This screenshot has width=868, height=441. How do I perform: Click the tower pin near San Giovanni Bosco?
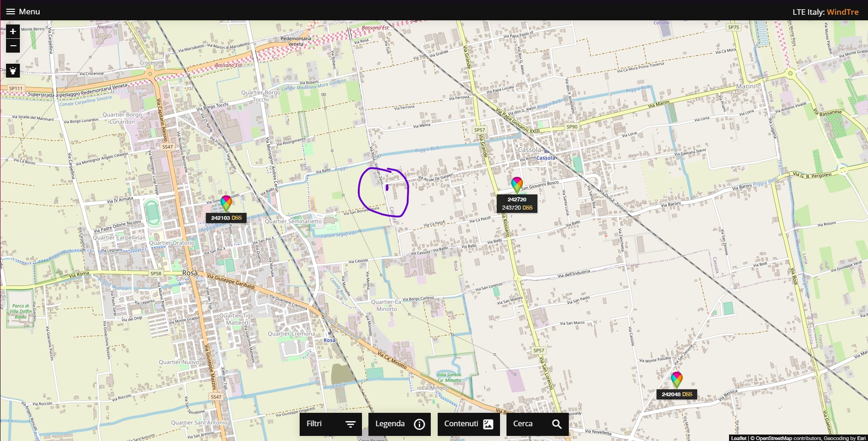pos(517,184)
